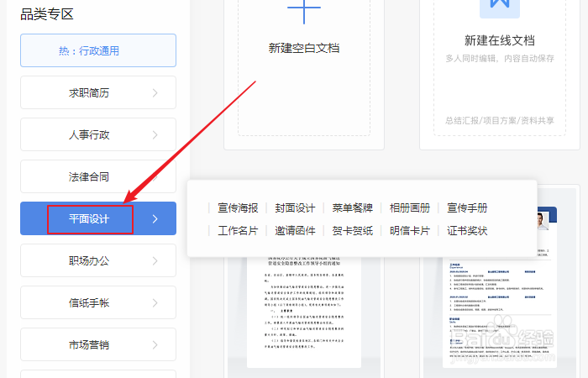The image size is (588, 378).
Task: Choose 封面设计 in the submenu
Action: [x=295, y=208]
